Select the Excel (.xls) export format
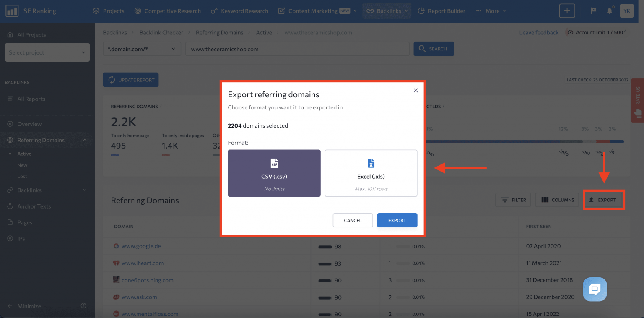 (371, 173)
